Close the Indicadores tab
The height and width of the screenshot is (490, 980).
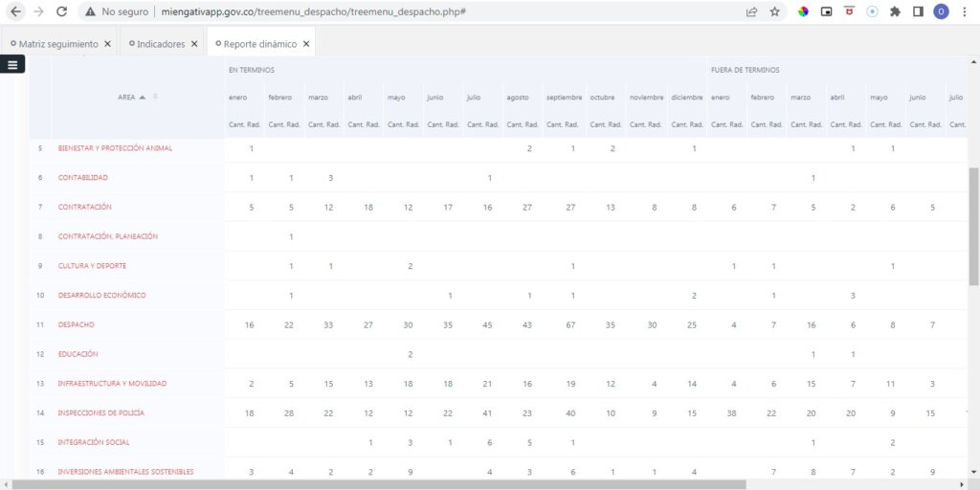194,44
